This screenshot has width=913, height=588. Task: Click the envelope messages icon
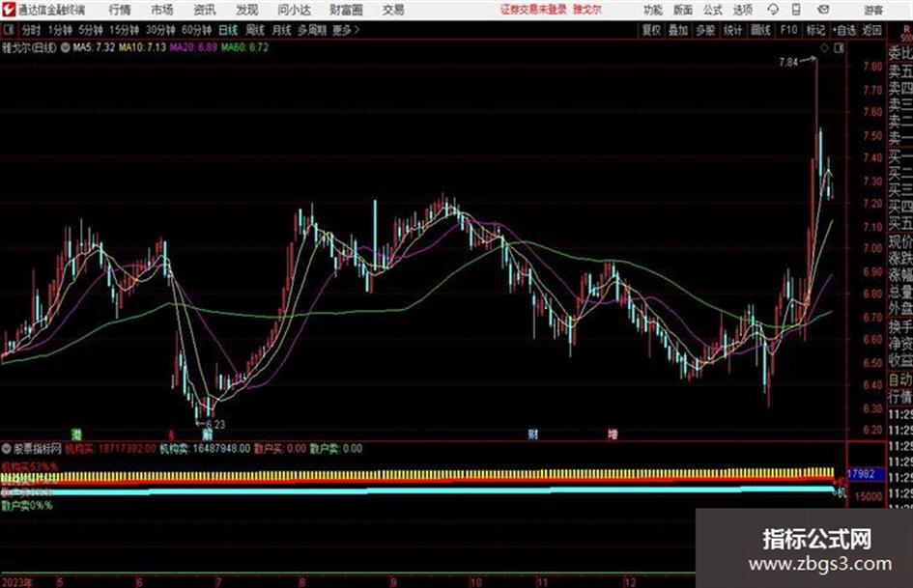coord(823,10)
